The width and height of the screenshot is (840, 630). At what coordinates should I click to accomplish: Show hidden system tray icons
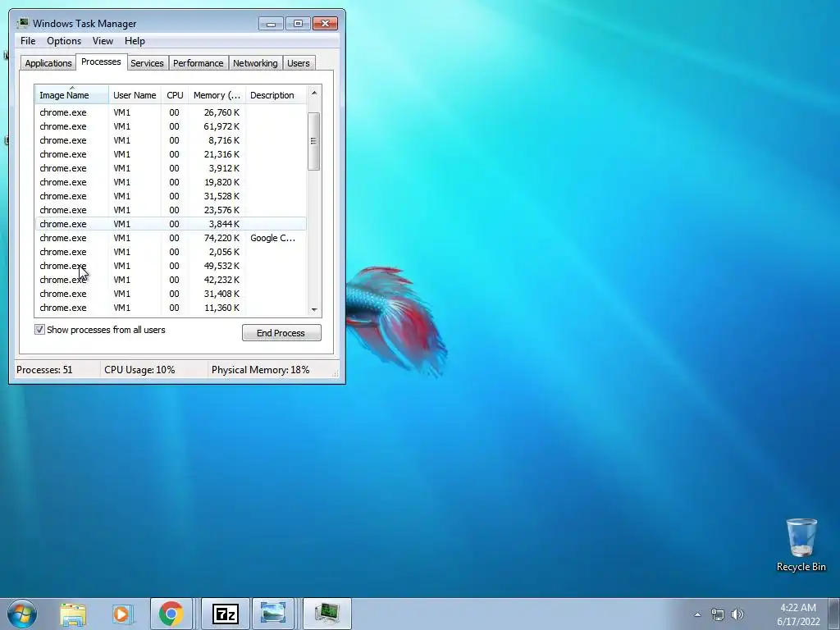pyautogui.click(x=697, y=614)
